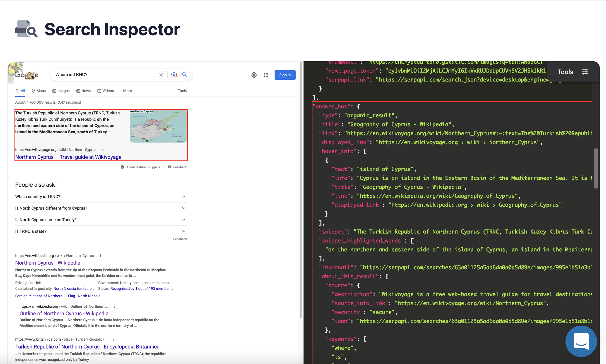Screen dimensions: 606x364
Task: Click the Sign in button
Action: point(285,75)
